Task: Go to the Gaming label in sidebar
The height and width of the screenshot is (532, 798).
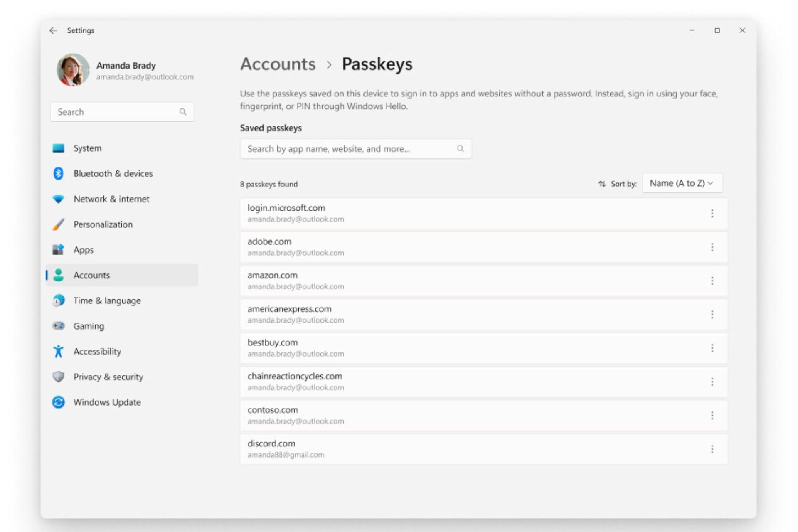Action: point(89,326)
